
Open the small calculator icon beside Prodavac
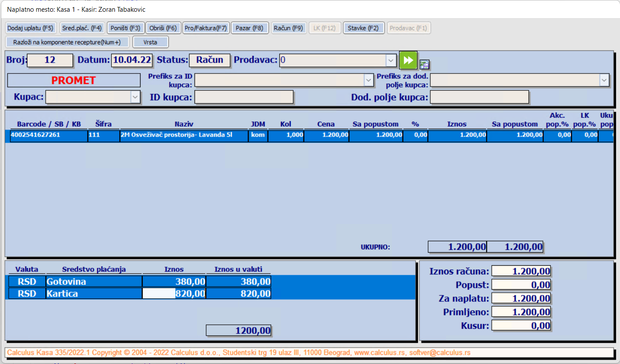pos(425,65)
